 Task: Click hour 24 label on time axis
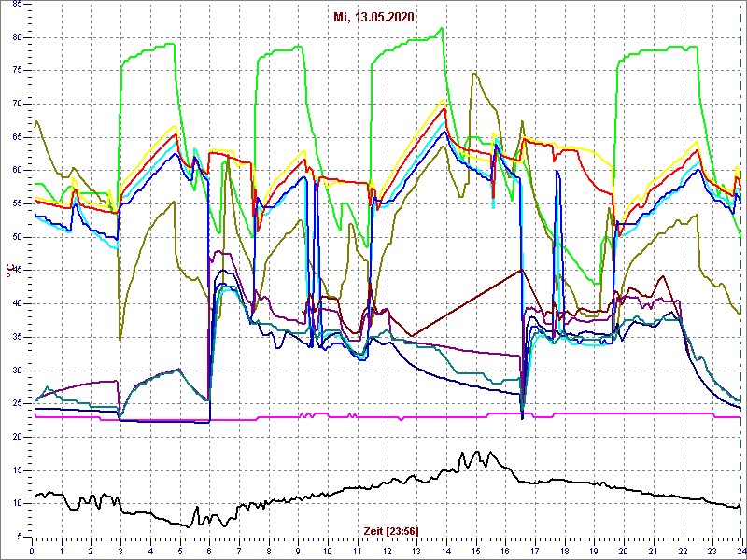[x=740, y=550]
